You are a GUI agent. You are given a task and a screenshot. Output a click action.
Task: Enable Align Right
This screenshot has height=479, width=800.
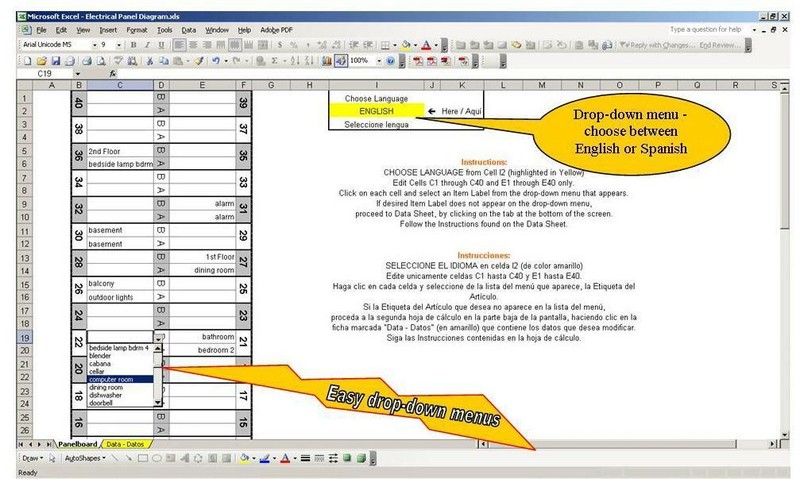[x=207, y=45]
